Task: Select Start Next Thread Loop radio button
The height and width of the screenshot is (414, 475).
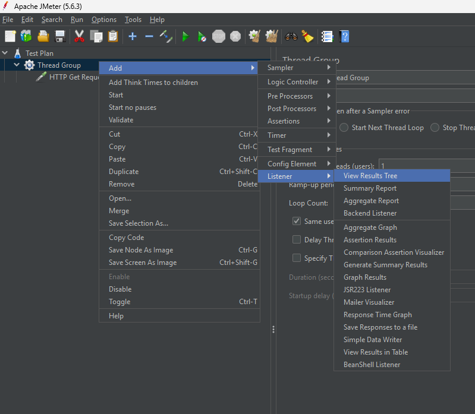Action: (344, 127)
